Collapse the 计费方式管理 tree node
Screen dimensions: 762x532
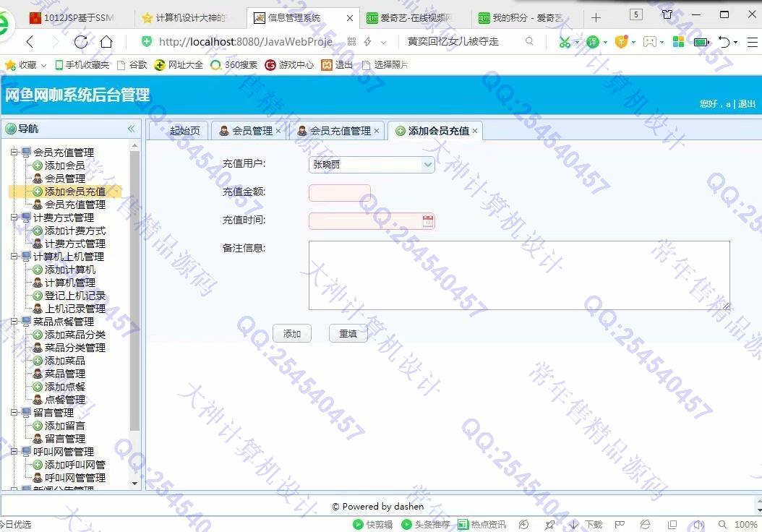pyautogui.click(x=14, y=217)
